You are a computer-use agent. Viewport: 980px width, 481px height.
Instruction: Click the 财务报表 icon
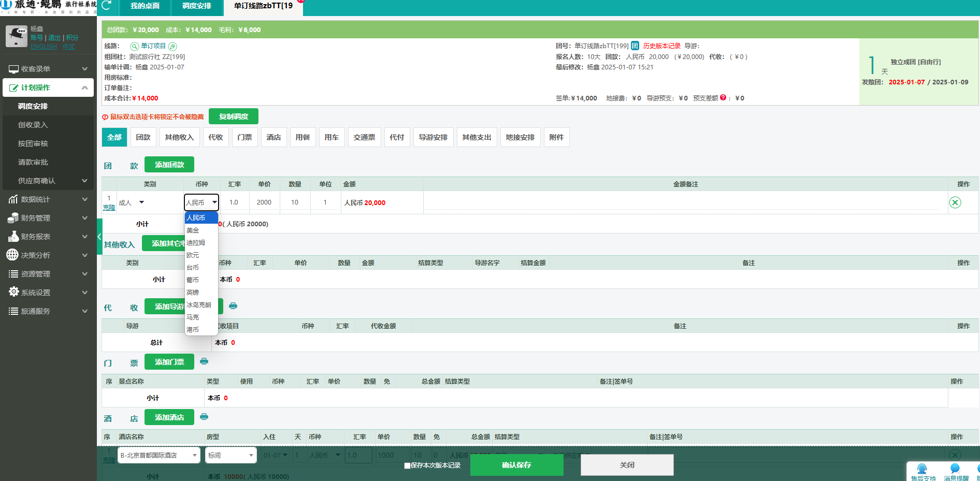(x=13, y=237)
